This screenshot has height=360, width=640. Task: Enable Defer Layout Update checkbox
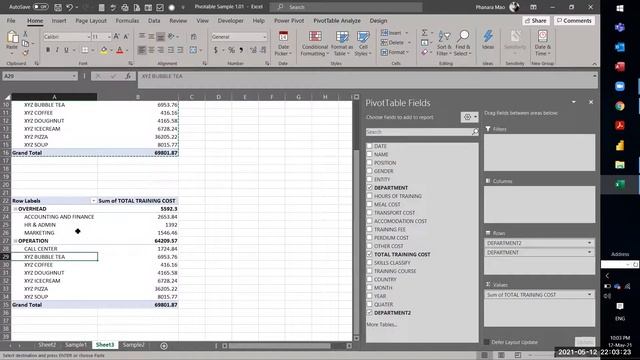(487, 342)
